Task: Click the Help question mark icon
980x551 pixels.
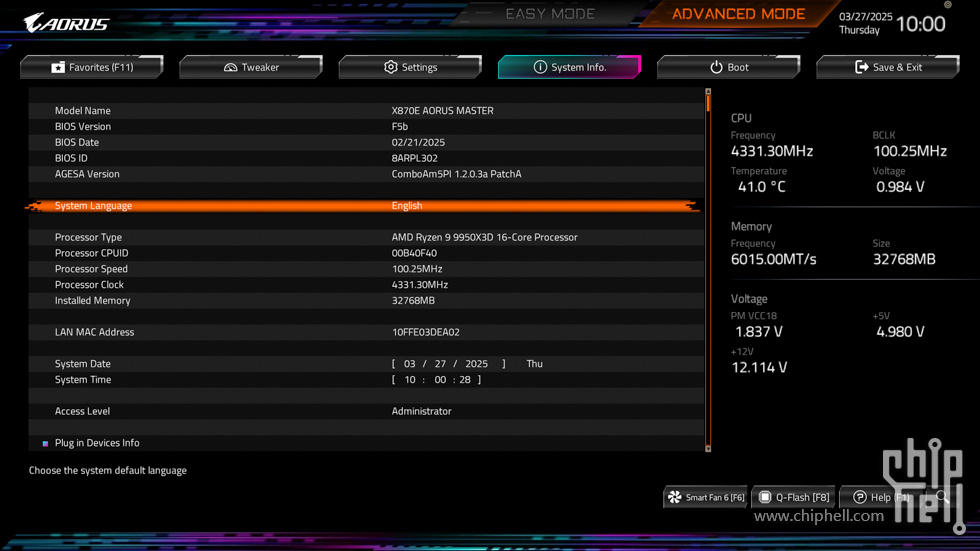Action: 860,497
